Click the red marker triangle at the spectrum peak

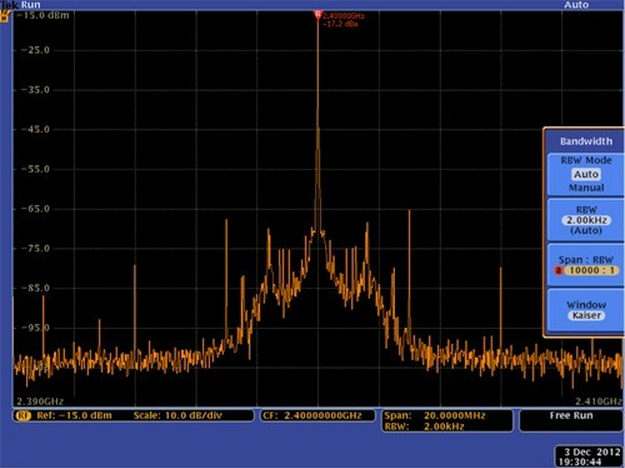tap(318, 15)
